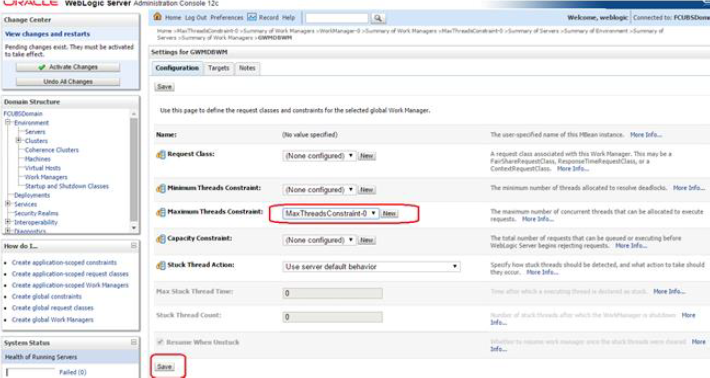Select Work Managers tree item
710x378 pixels.
point(46,177)
